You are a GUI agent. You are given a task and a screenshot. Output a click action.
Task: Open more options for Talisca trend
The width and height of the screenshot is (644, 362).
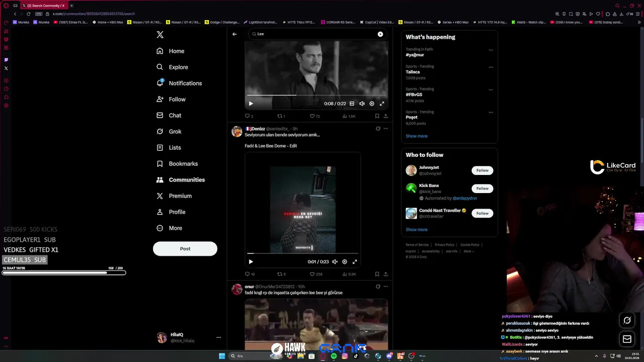click(x=491, y=67)
